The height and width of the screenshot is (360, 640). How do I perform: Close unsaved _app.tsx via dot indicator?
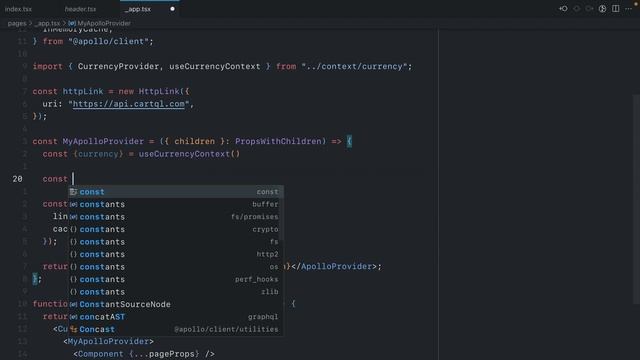pyautogui.click(x=172, y=9)
